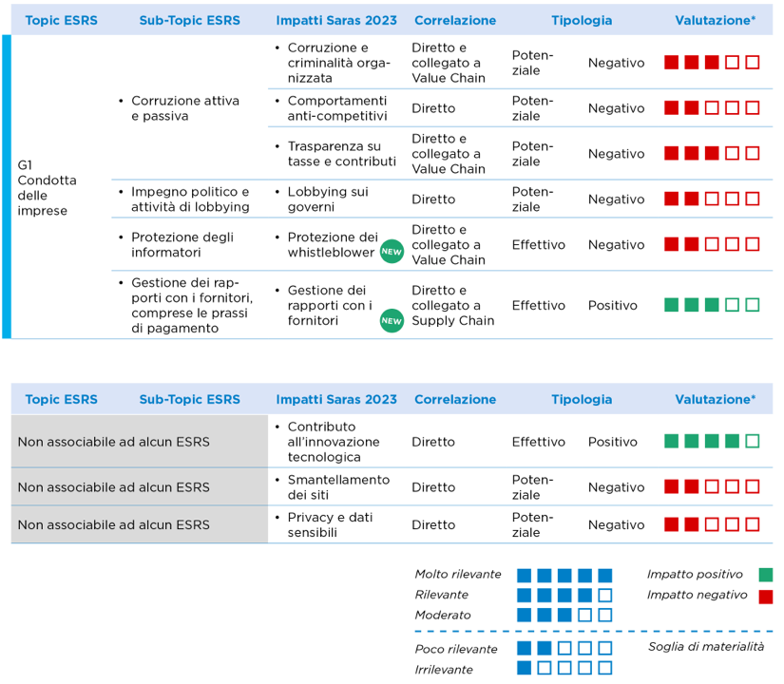
Task: Click the rating squares in the Lobbying sui governi row
Action: tap(712, 199)
